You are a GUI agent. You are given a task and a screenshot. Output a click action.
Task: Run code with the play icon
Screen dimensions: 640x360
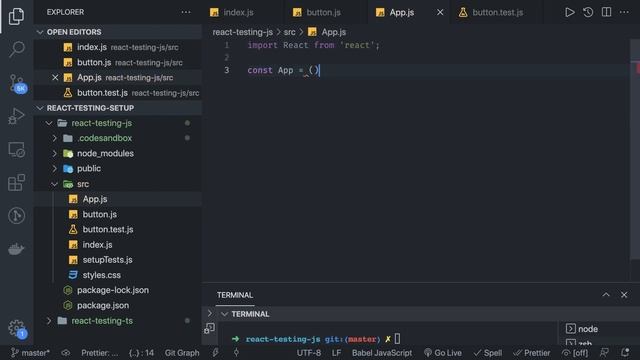[x=570, y=12]
